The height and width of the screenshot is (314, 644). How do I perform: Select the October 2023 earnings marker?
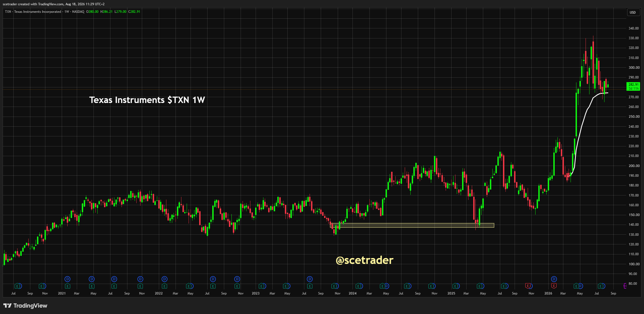(x=334, y=286)
